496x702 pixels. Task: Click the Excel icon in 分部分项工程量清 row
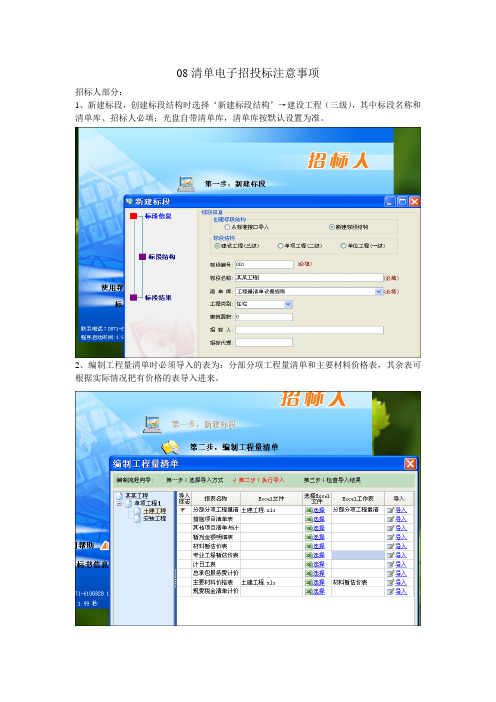point(308,510)
